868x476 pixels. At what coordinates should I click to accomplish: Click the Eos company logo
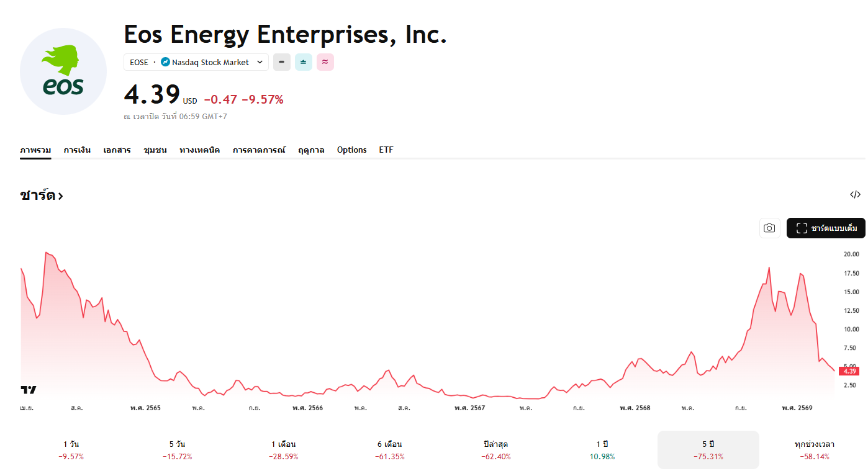63,71
